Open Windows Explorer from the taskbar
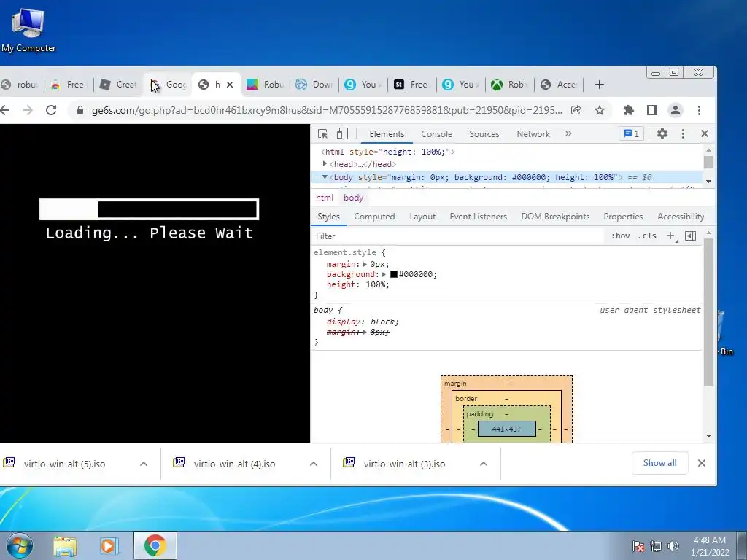 [65, 545]
